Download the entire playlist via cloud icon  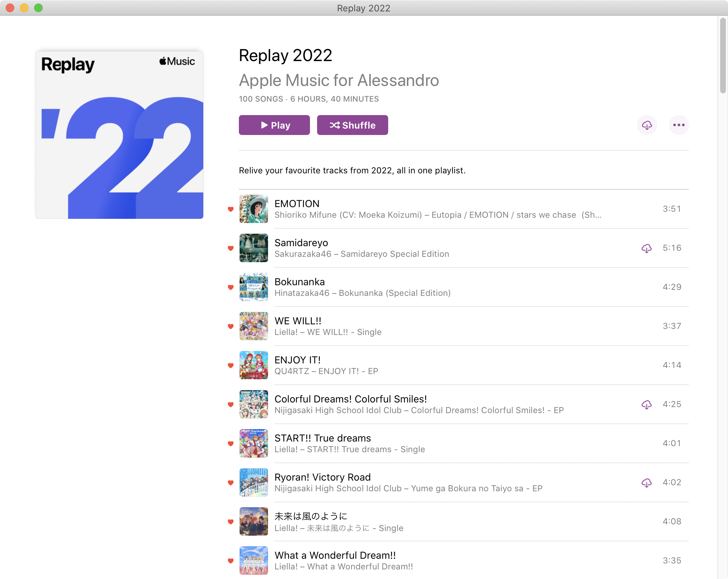tap(647, 125)
